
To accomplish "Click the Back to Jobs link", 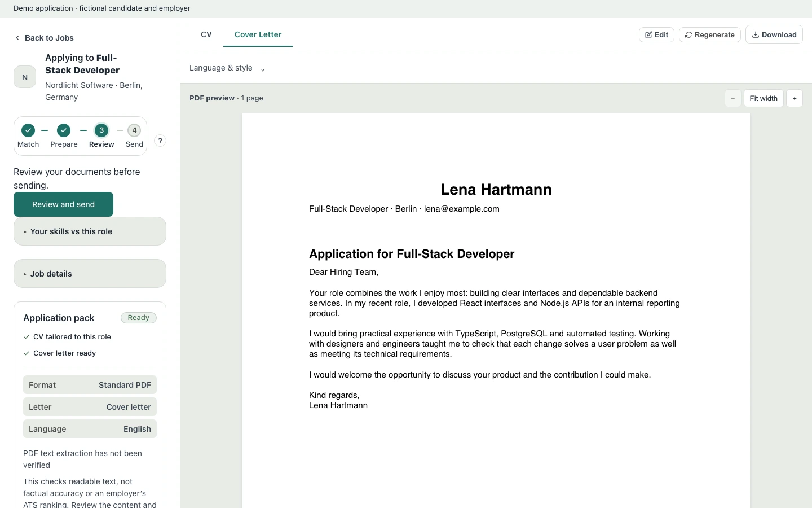I will pos(44,38).
